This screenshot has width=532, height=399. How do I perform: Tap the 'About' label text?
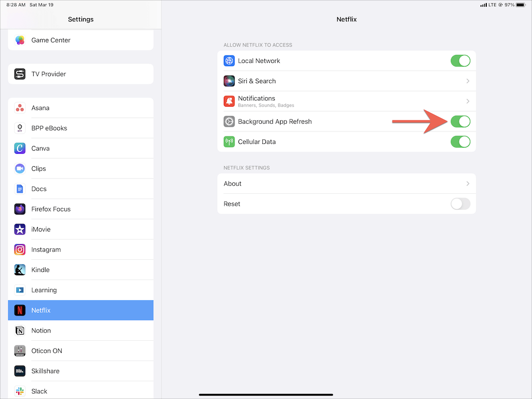(x=232, y=183)
